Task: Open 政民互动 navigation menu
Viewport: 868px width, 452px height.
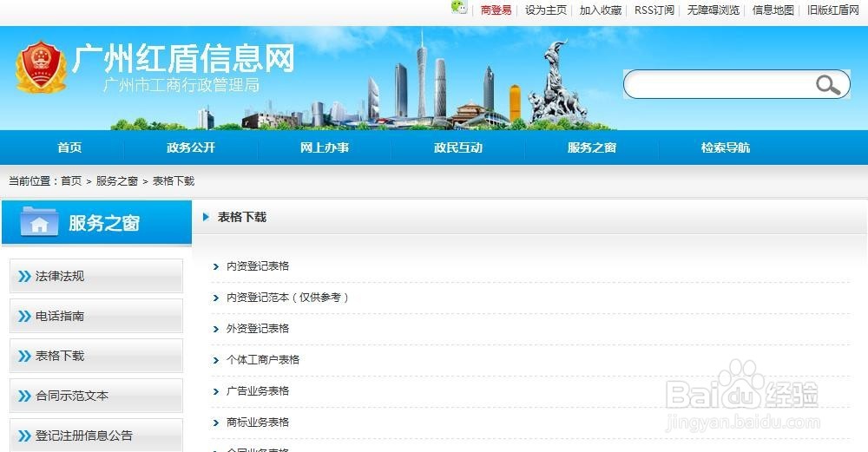Action: pos(458,147)
